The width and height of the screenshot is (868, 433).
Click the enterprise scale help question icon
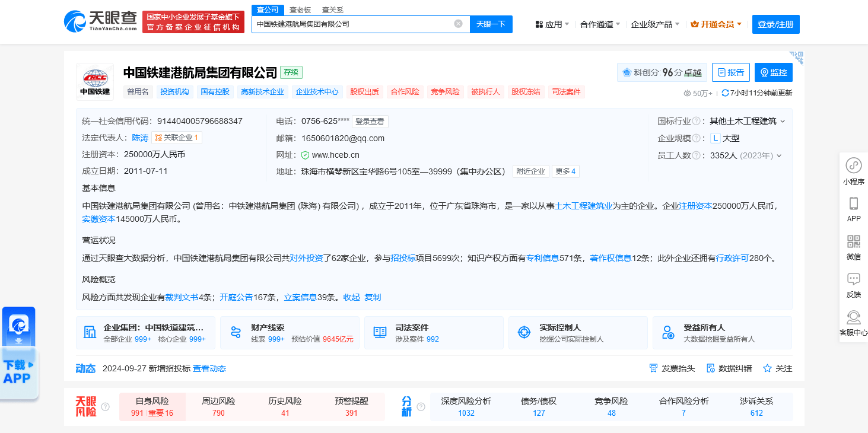697,138
